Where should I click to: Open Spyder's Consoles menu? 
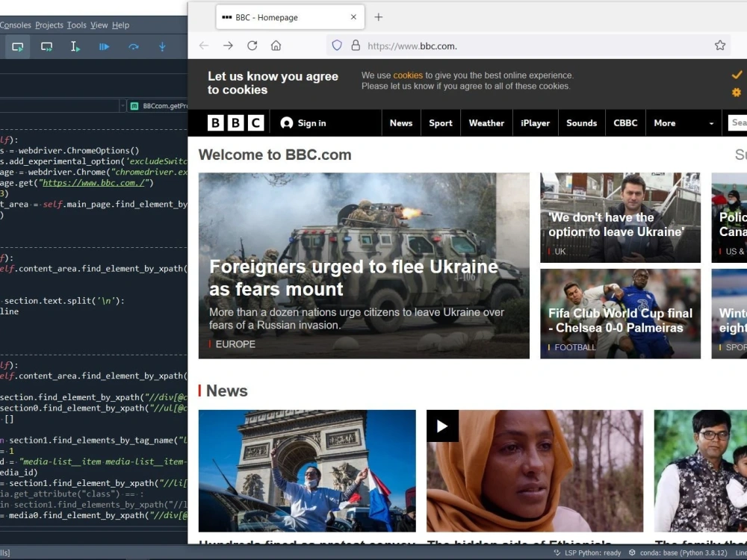(x=15, y=25)
